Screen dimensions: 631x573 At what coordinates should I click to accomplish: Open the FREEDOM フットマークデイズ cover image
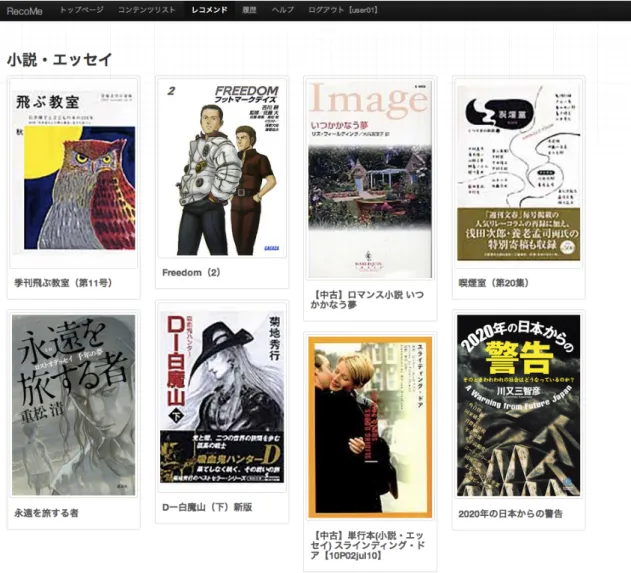click(222, 167)
